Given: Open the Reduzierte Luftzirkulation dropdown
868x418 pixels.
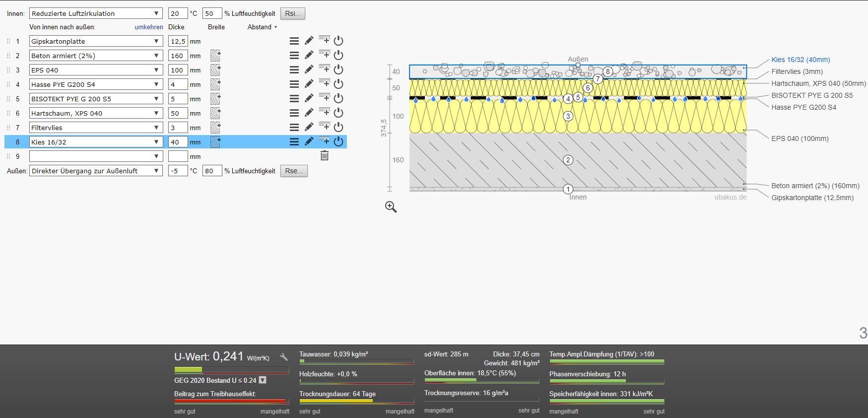Looking at the screenshot, I should [96, 13].
